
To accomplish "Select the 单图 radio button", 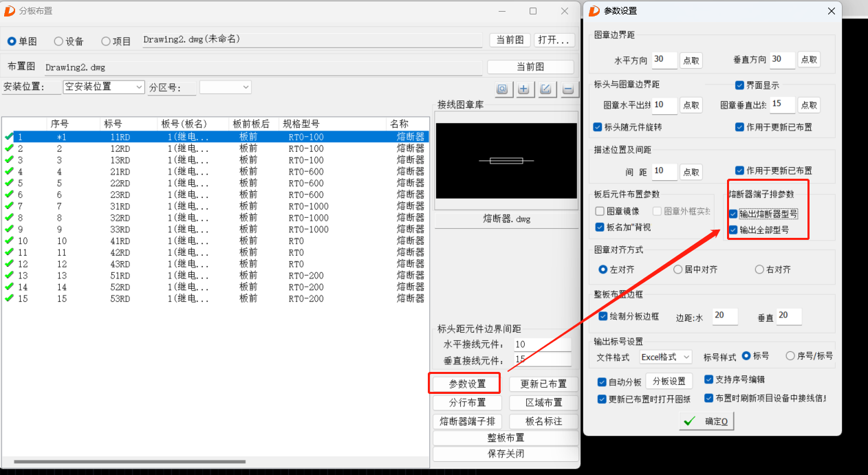I will [x=12, y=41].
